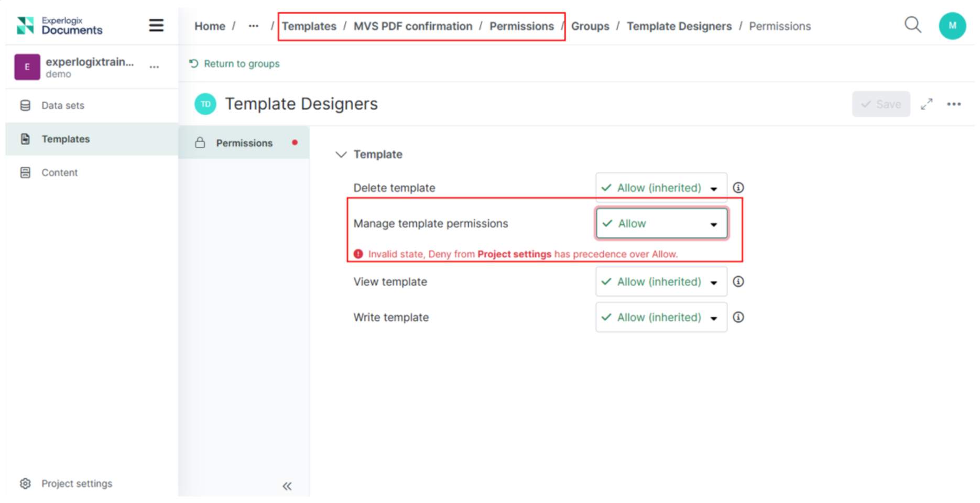Expand view using the fullscreen arrows icon

click(927, 104)
